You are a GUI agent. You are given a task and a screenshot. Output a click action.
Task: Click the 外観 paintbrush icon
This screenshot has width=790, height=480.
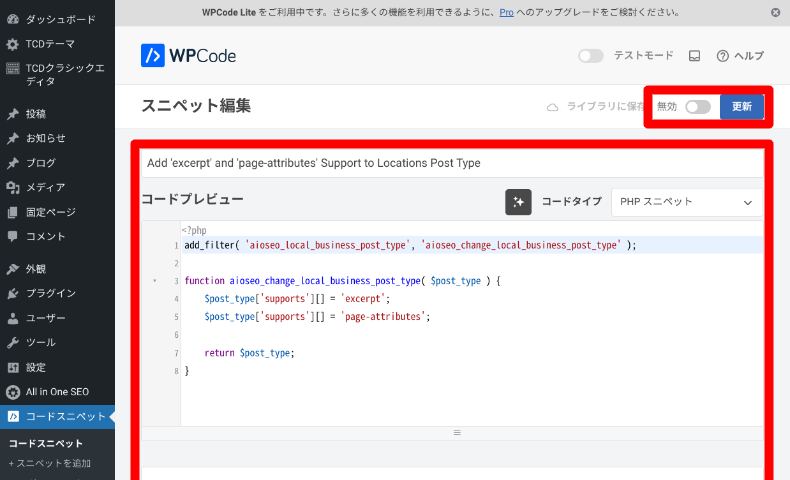coord(13,269)
